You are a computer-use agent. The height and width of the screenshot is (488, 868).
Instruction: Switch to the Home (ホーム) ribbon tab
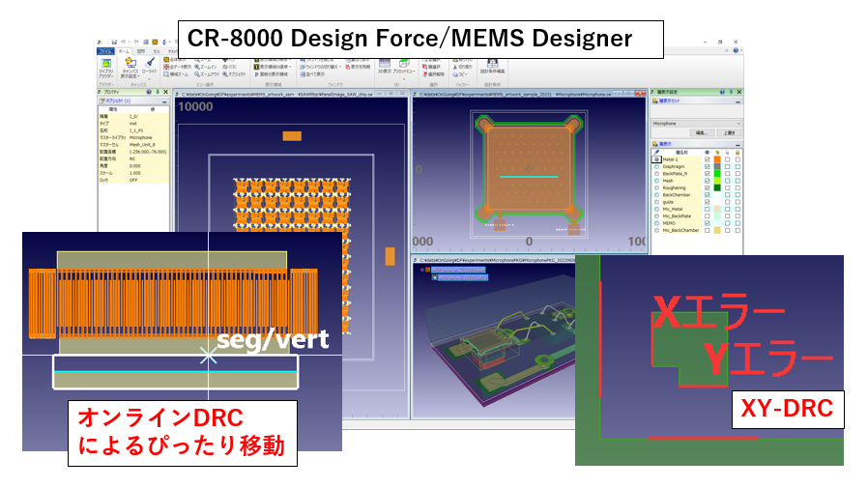tap(124, 51)
